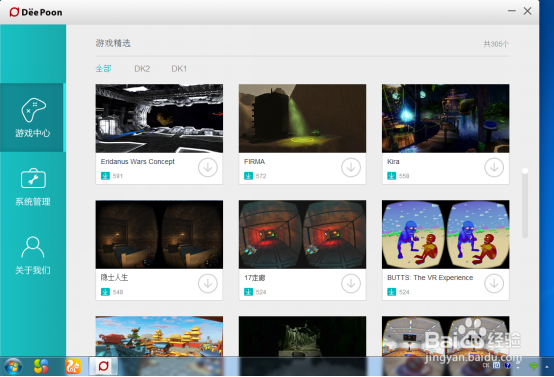
Task: Click the 游戏精选 section heading
Action: pyautogui.click(x=113, y=43)
